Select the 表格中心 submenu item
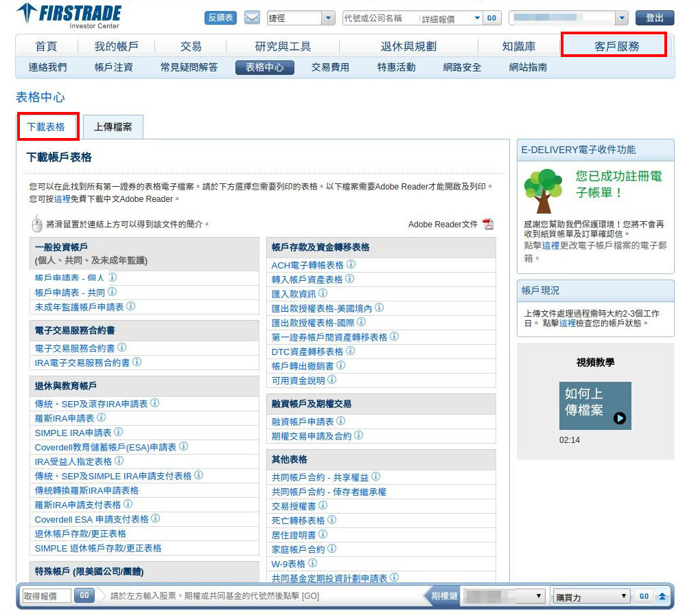The image size is (698, 616). [x=264, y=67]
